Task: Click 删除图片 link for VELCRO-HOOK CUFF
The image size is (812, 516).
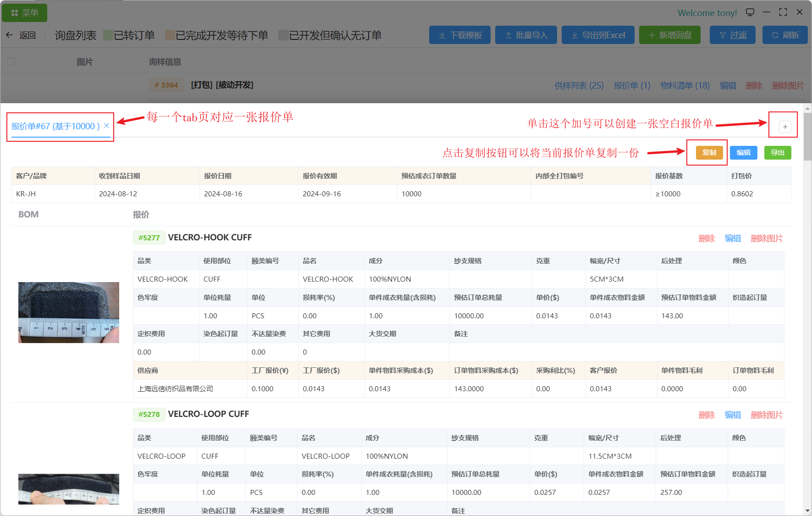Action: point(766,239)
